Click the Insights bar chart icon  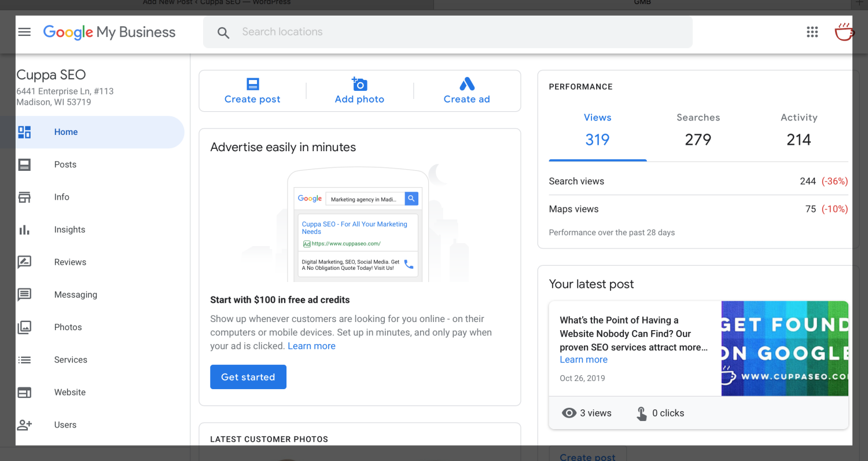24,230
